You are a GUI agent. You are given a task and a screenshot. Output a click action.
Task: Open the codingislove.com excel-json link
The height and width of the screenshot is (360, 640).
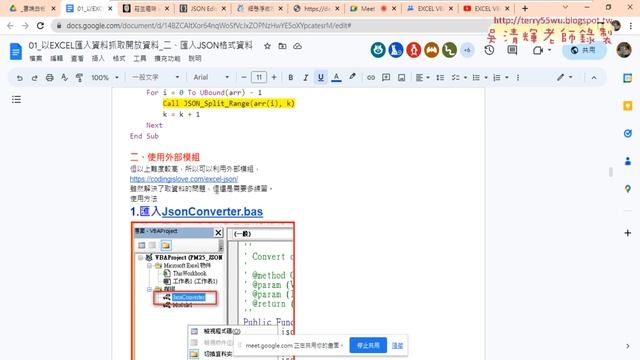coord(184,179)
